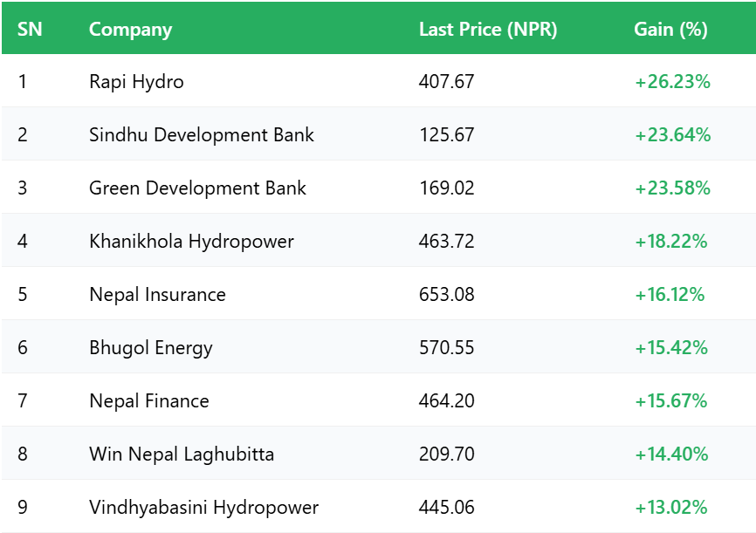Click gain value +14.40%

coord(671,454)
